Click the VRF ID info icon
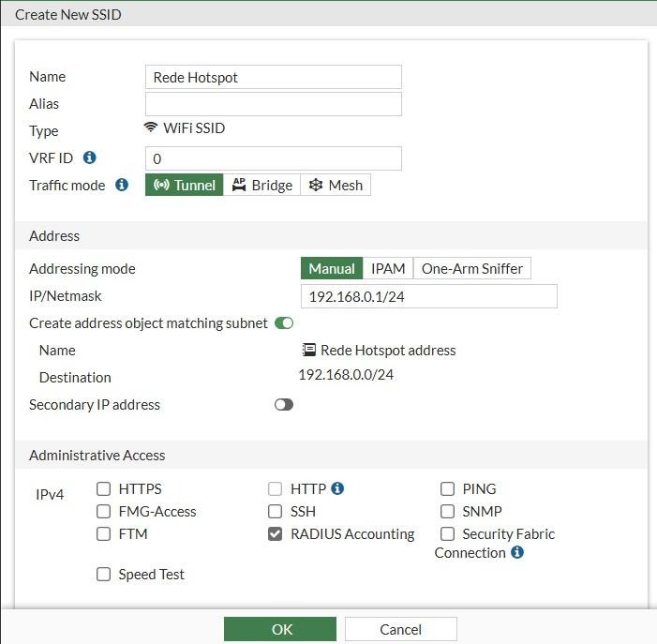 pyautogui.click(x=91, y=158)
